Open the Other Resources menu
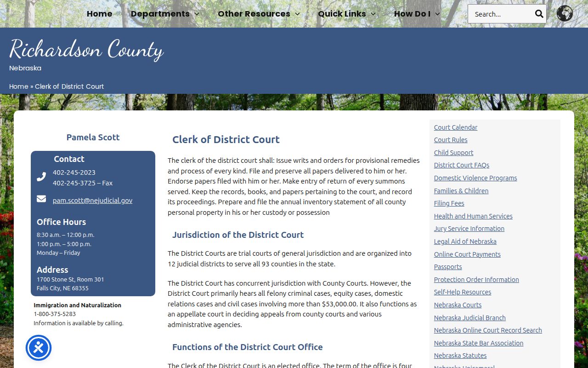 (254, 14)
